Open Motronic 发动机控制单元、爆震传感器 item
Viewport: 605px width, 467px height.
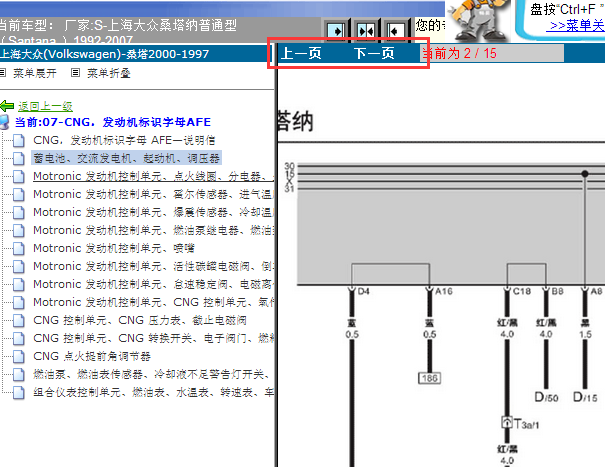click(x=153, y=212)
